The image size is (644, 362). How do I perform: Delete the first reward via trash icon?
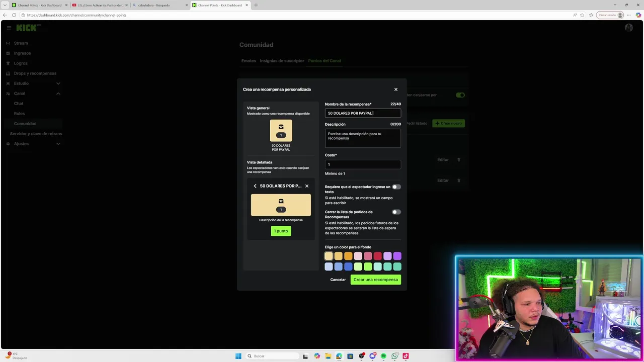click(459, 160)
